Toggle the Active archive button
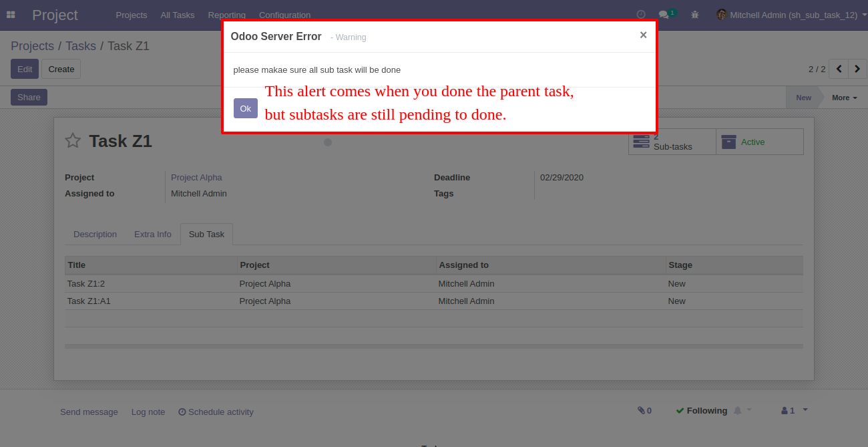Viewport: 868px width, 447px height. tap(760, 142)
